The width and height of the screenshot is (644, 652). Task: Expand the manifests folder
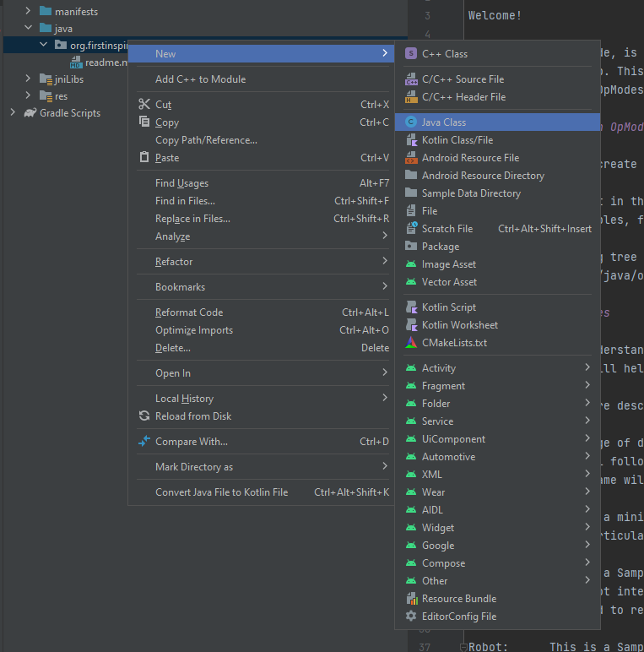[x=28, y=11]
